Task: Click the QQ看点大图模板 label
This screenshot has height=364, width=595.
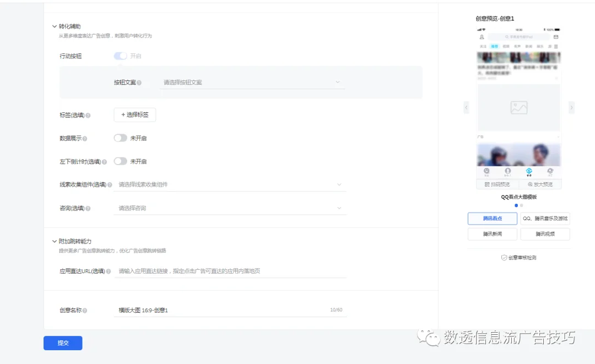Action: pos(519,197)
